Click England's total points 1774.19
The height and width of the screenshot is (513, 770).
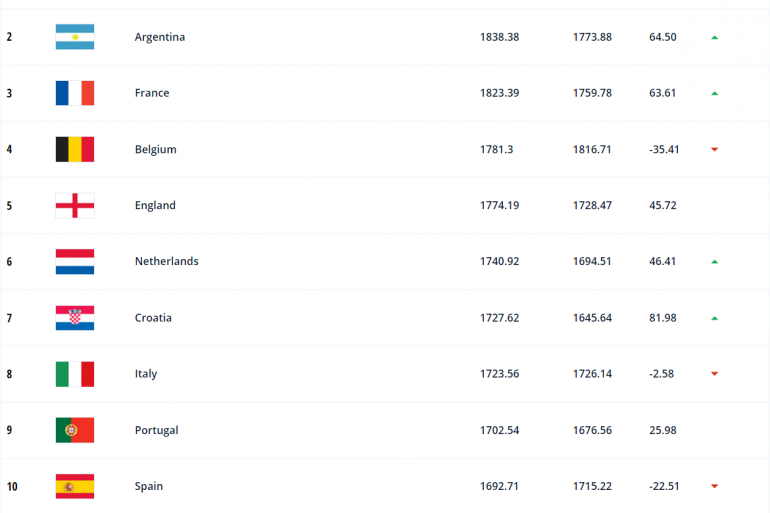point(499,205)
